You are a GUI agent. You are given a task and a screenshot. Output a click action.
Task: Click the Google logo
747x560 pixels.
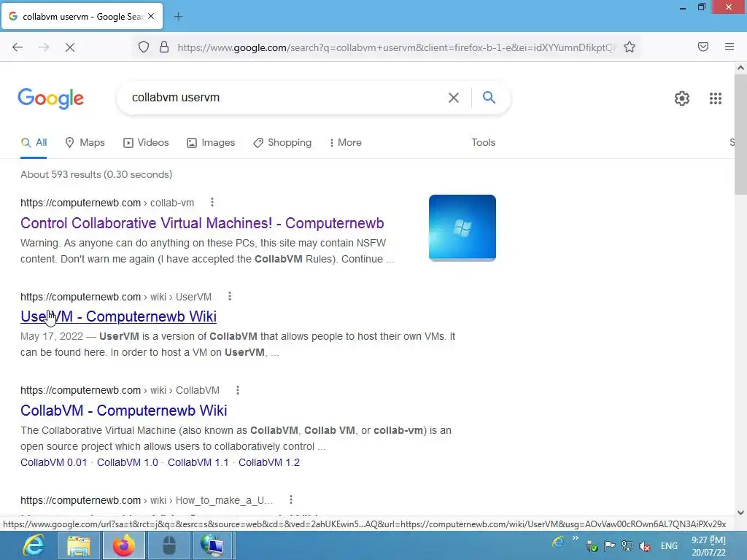coord(51,98)
